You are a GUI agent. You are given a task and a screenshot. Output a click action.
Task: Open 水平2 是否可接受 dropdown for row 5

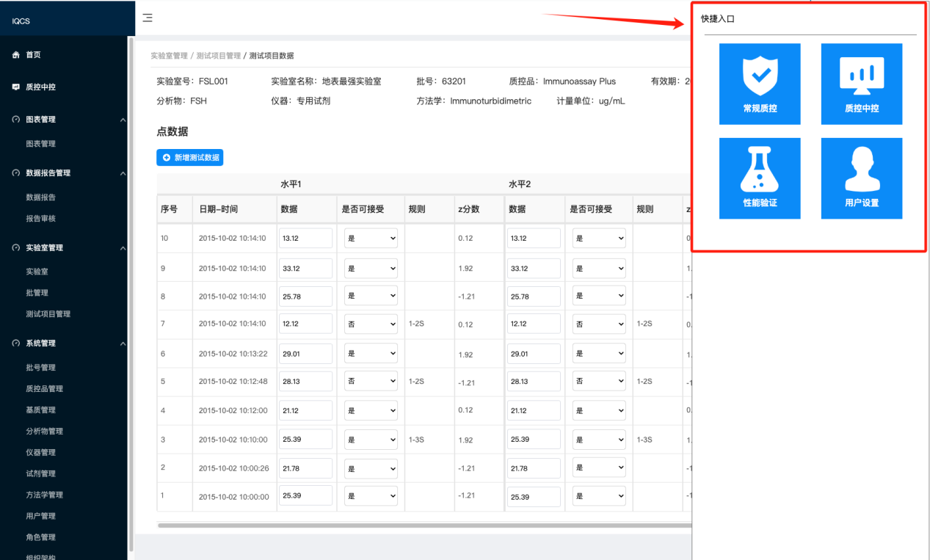(x=600, y=381)
